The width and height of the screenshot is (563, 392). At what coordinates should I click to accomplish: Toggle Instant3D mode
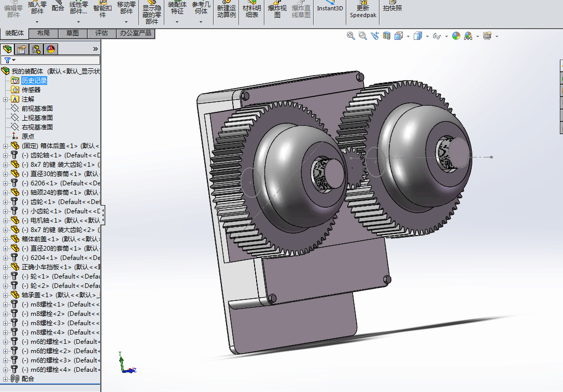[330, 8]
